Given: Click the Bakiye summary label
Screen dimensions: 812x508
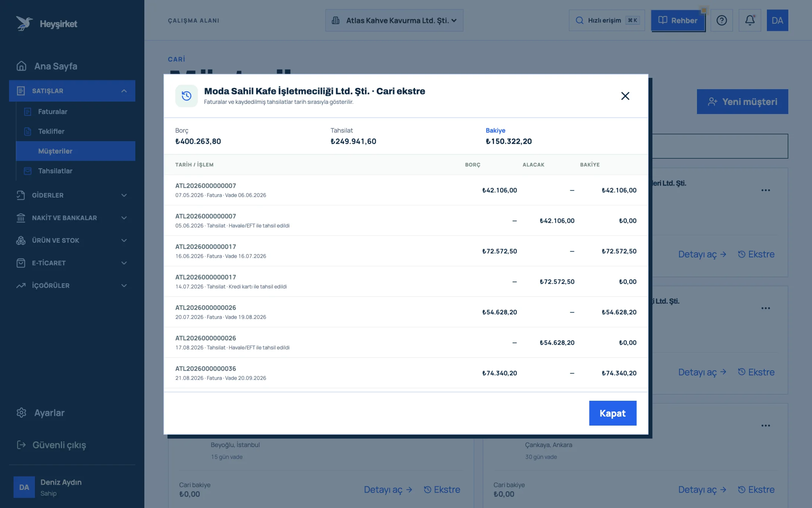Looking at the screenshot, I should click(495, 131).
